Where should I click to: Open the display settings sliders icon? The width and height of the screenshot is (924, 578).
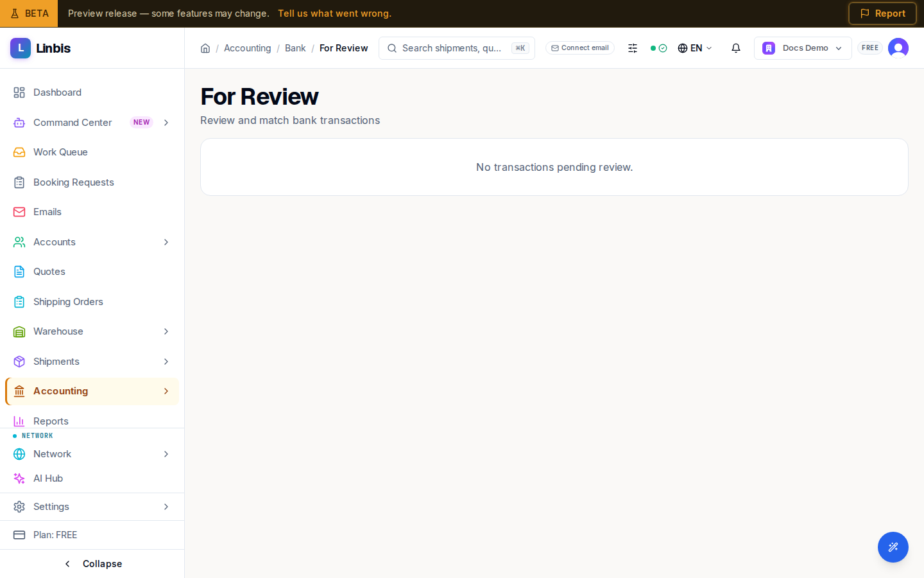tap(633, 48)
